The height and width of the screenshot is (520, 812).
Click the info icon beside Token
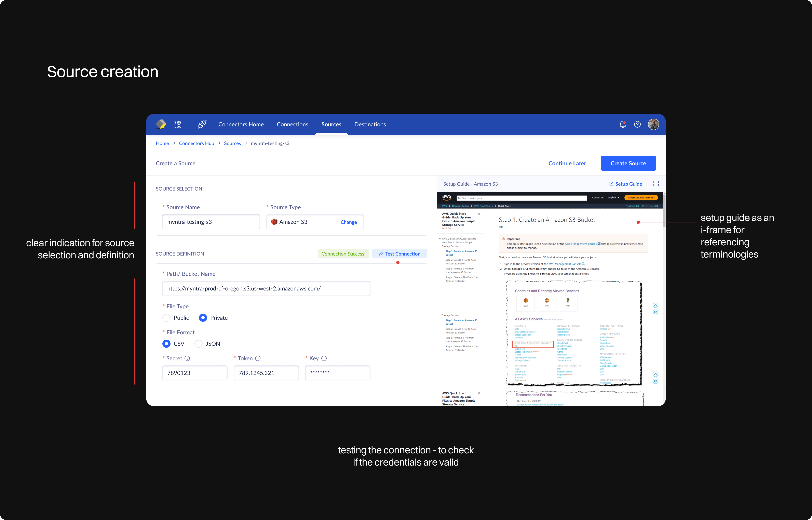(258, 358)
